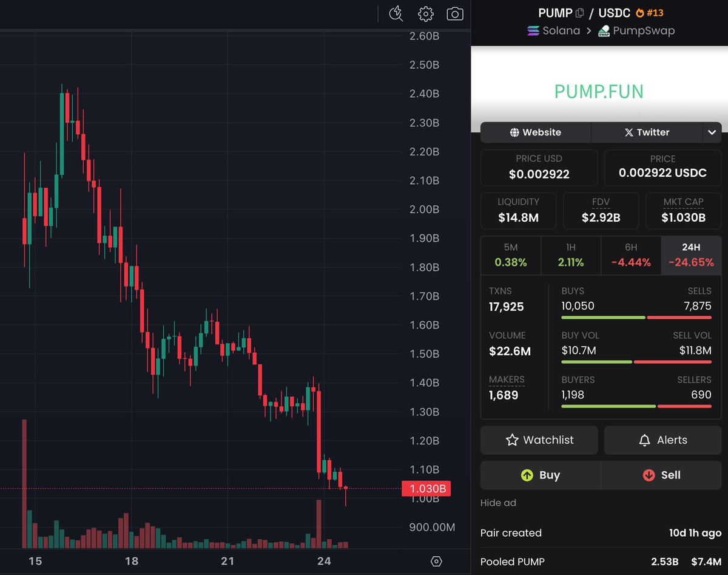Click the hexagon chart scale settings icon
Screen dimensions: 728x575
pos(436,561)
